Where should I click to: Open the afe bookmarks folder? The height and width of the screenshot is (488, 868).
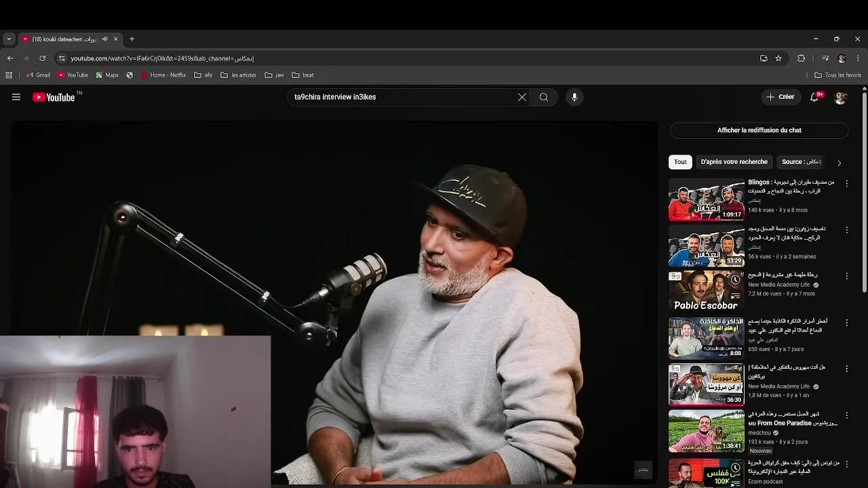pyautogui.click(x=203, y=75)
